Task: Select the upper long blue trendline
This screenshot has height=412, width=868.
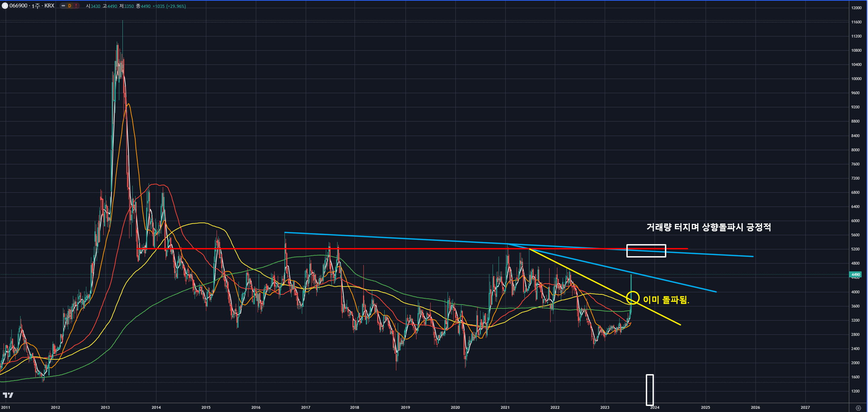Action: pos(389,237)
